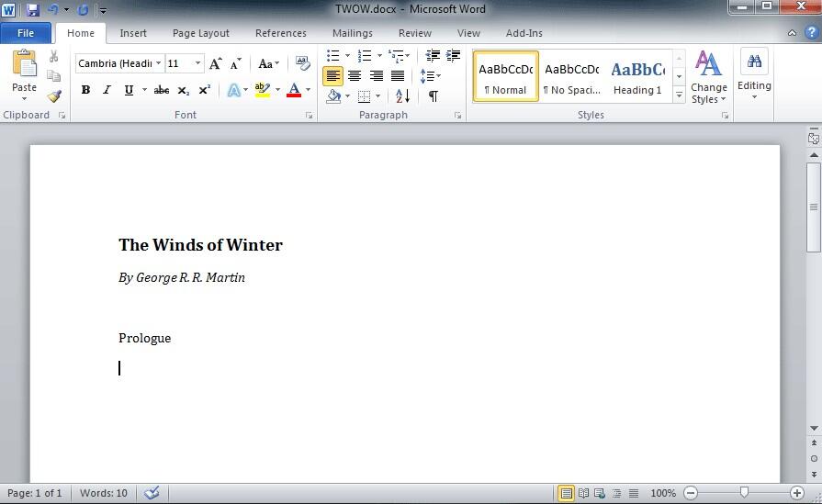Image resolution: width=822 pixels, height=504 pixels.
Task: Click the vertical scrollbar thumb
Action: click(x=814, y=207)
